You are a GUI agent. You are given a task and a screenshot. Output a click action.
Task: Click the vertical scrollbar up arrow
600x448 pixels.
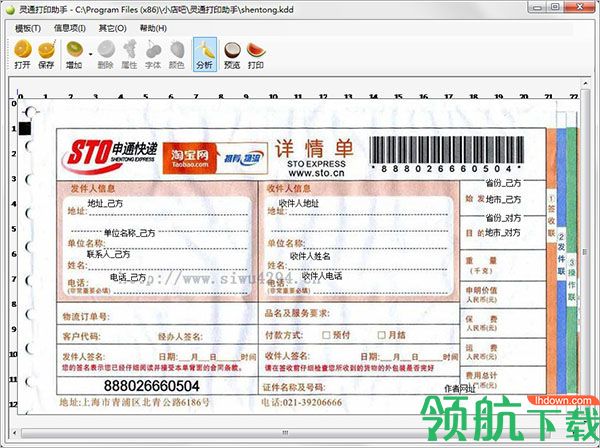tap(585, 83)
